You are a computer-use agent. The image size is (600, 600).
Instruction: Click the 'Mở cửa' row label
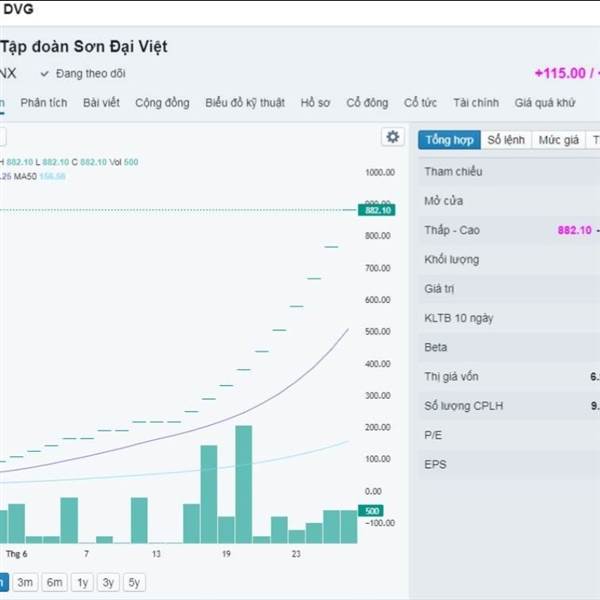pos(443,201)
